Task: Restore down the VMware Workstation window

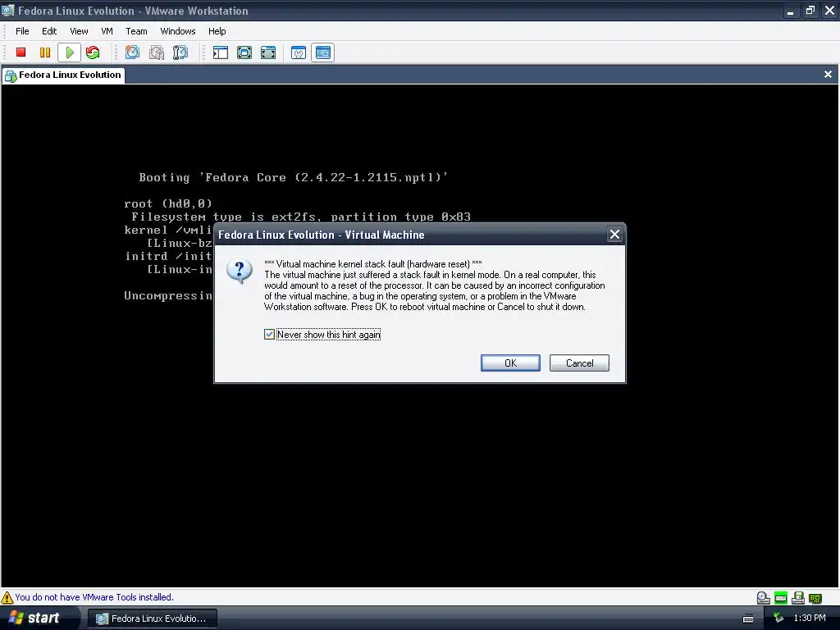Action: click(810, 10)
